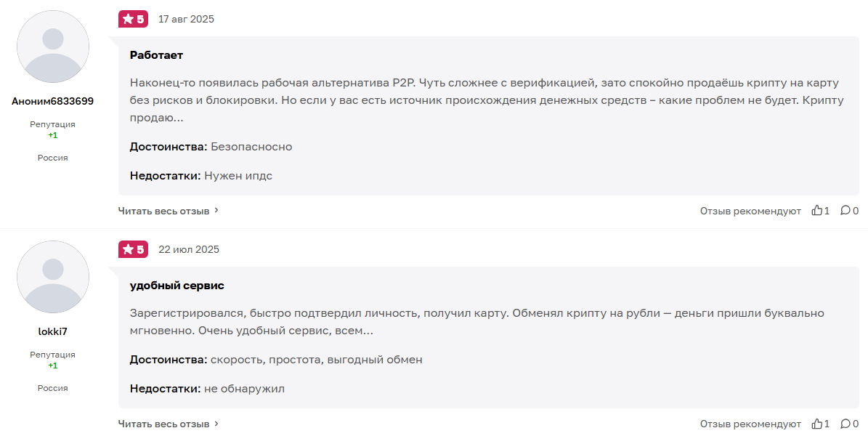Open username link lokki7
The height and width of the screenshot is (436, 868).
[53, 331]
